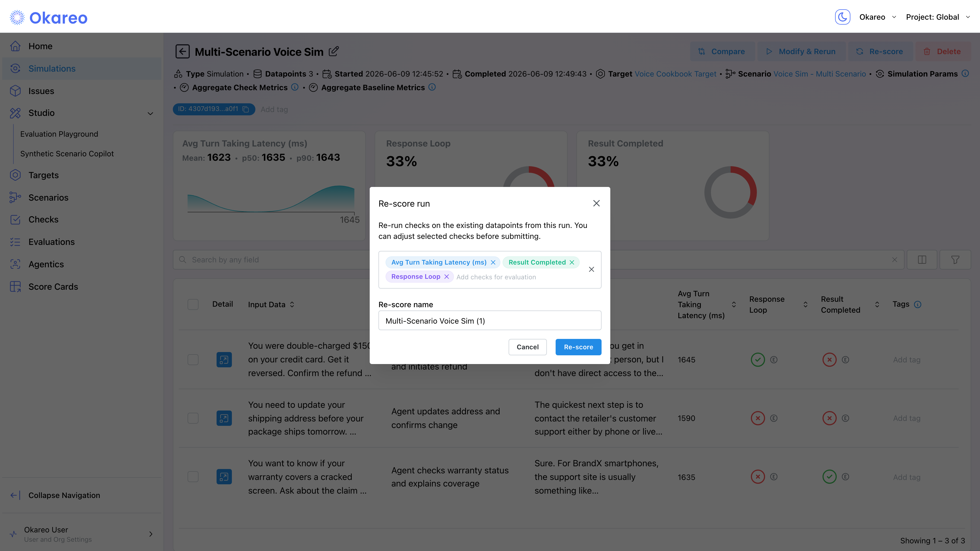Click Result Completed donut chart
Image resolution: width=980 pixels, height=551 pixels.
(x=730, y=192)
